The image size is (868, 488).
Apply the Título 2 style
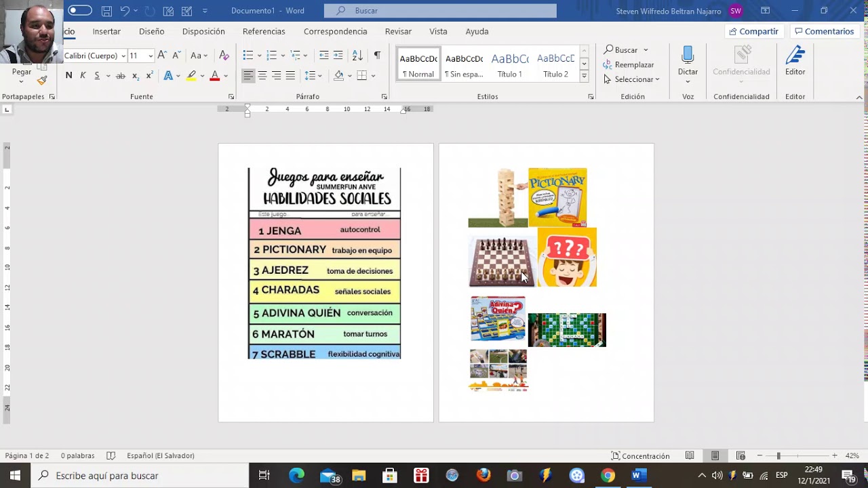(555, 64)
